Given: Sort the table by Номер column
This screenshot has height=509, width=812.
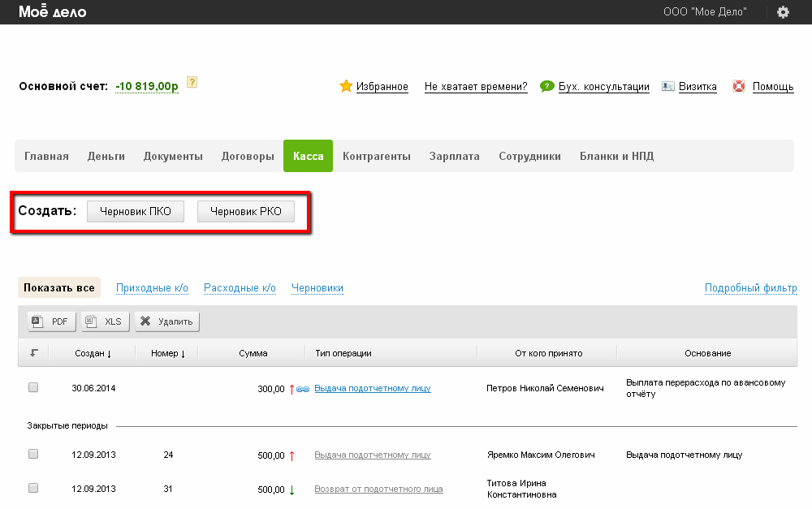Looking at the screenshot, I should [168, 353].
